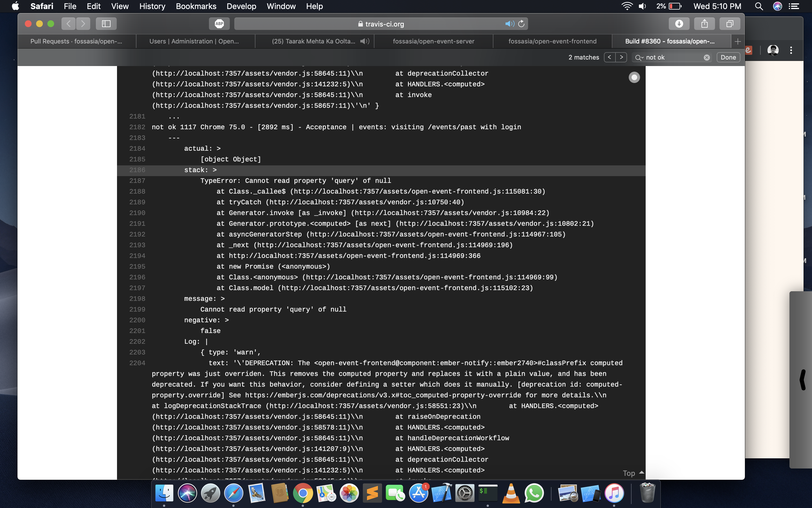Switch to fossasia/open-event-server tab

(x=434, y=41)
